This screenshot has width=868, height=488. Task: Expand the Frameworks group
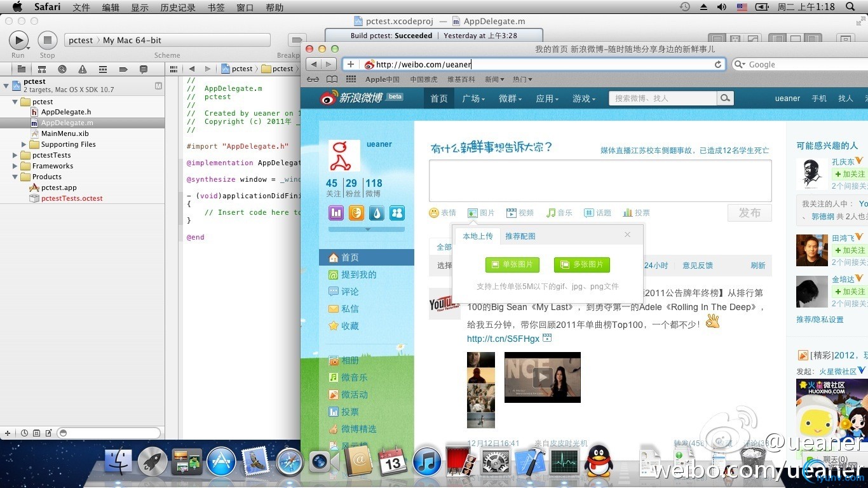pos(15,166)
